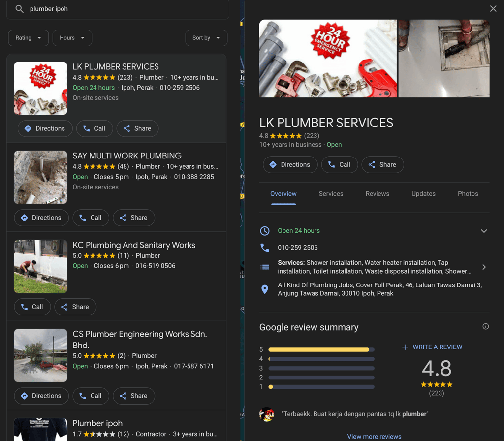Click Call for CS Plumber Engineering Works
The height and width of the screenshot is (441, 504).
click(x=91, y=396)
